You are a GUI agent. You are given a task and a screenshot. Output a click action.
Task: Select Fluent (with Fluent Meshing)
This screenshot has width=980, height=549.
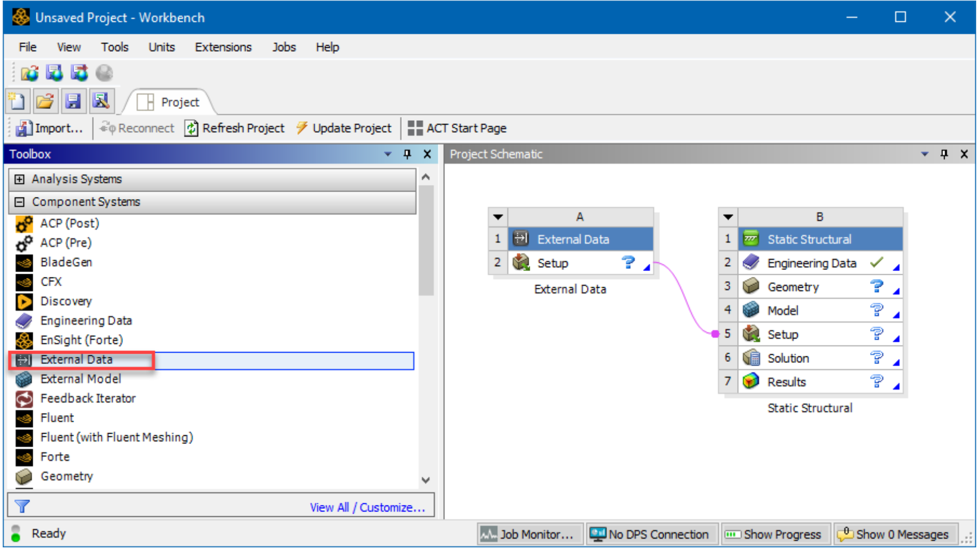117,438
